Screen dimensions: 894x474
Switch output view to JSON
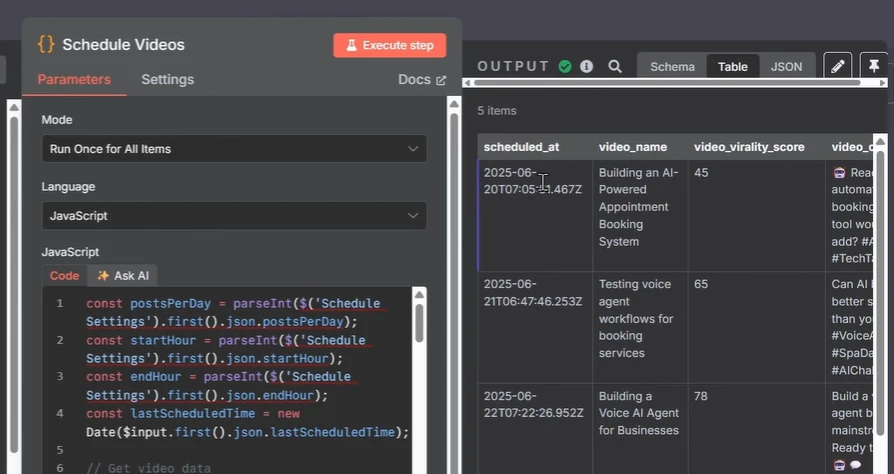tap(786, 67)
